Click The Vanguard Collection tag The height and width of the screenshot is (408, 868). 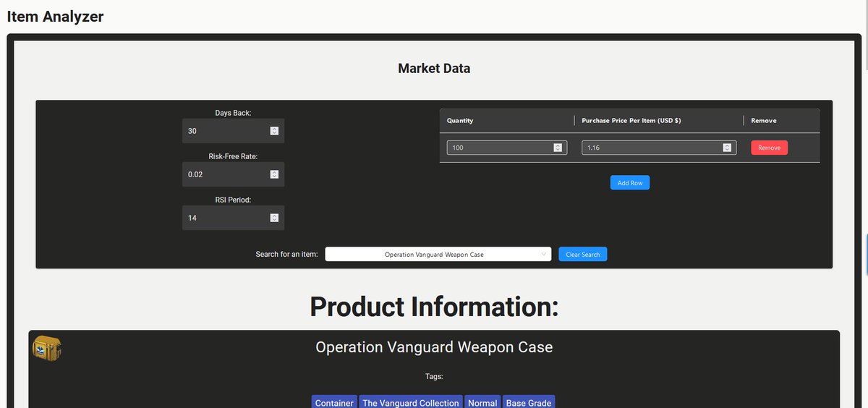point(411,402)
